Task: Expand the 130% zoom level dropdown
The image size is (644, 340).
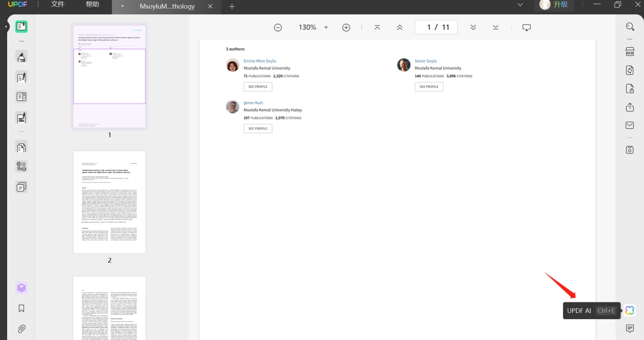Action: tap(326, 27)
